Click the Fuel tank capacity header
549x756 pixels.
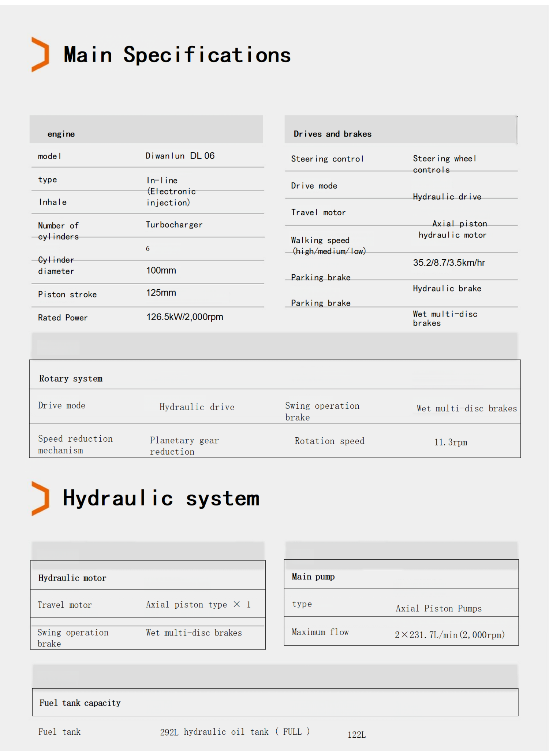(x=275, y=702)
